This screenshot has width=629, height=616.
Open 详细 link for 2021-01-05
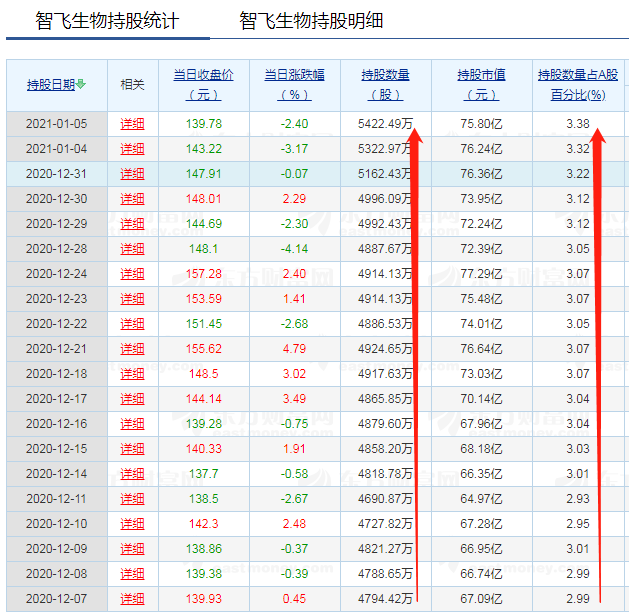pyautogui.click(x=132, y=124)
